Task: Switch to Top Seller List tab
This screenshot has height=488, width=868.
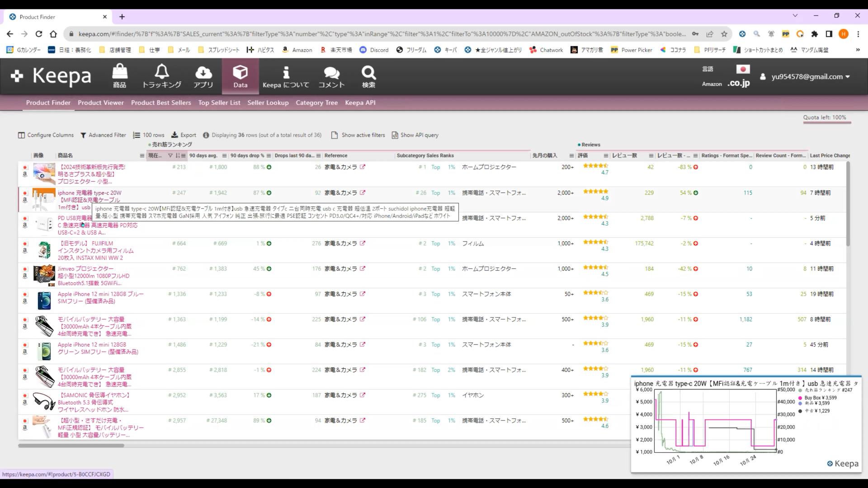Action: click(219, 103)
